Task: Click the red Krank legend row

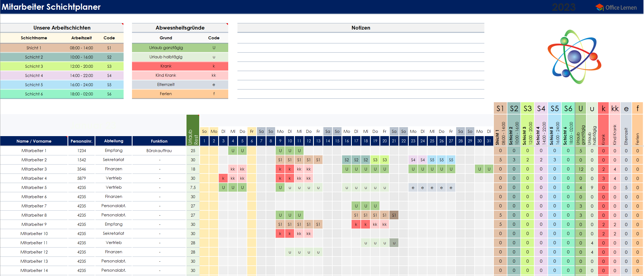Action: point(180,66)
